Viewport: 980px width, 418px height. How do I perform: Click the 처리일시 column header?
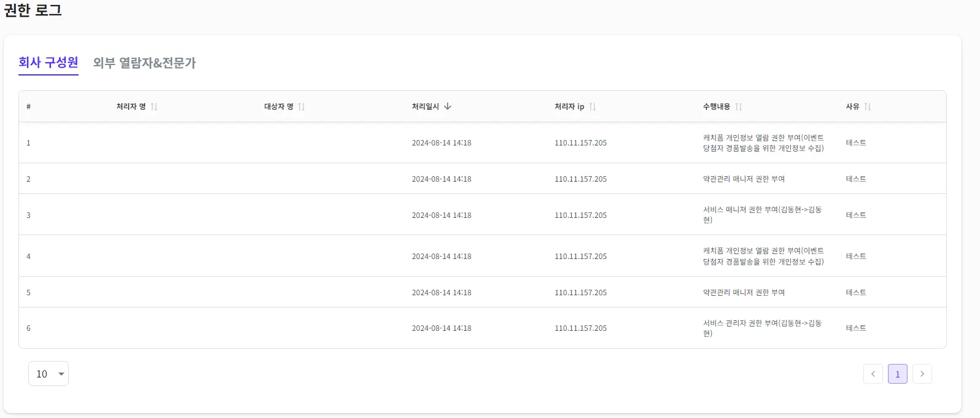tap(425, 107)
